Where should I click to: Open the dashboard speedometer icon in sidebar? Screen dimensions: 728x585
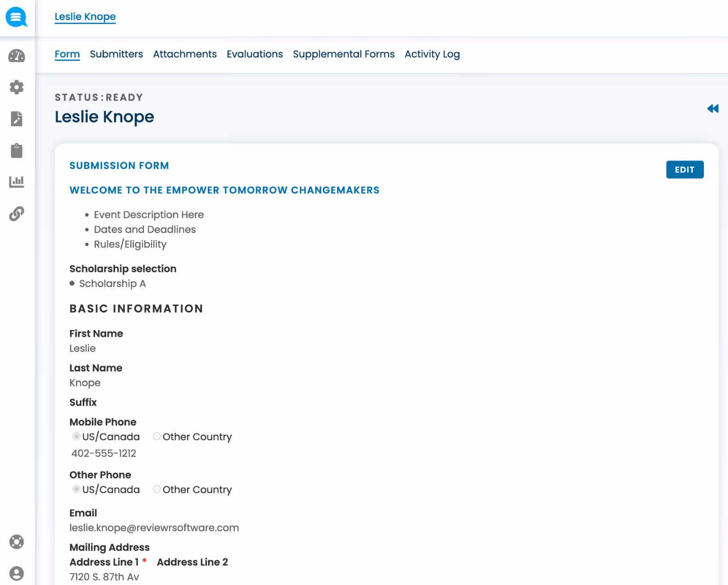[17, 56]
